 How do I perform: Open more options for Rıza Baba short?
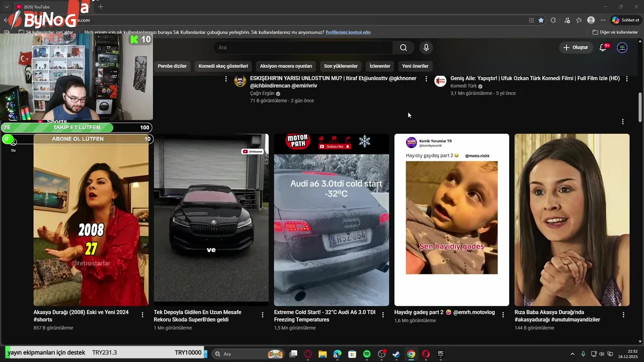tap(623, 315)
